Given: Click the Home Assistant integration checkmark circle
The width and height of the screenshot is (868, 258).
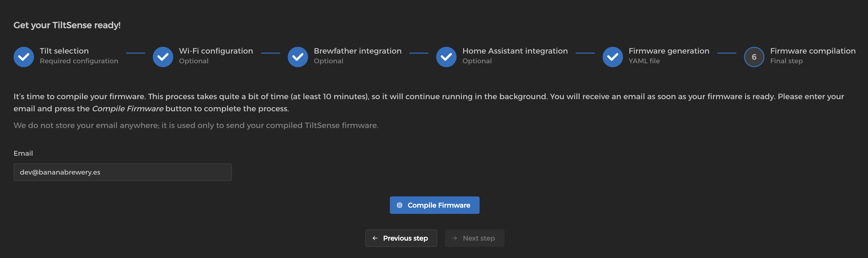Looking at the screenshot, I should 446,57.
